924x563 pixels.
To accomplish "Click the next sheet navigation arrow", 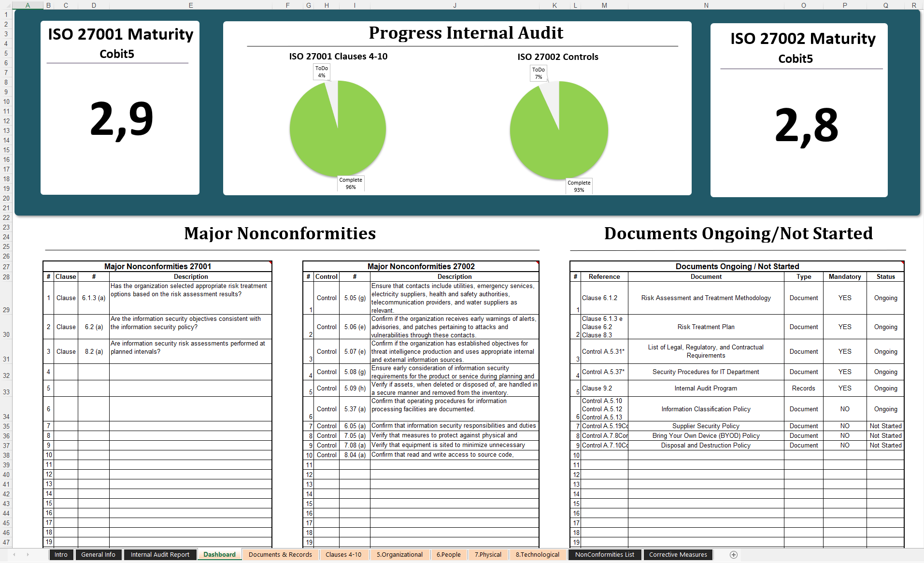I will [28, 554].
